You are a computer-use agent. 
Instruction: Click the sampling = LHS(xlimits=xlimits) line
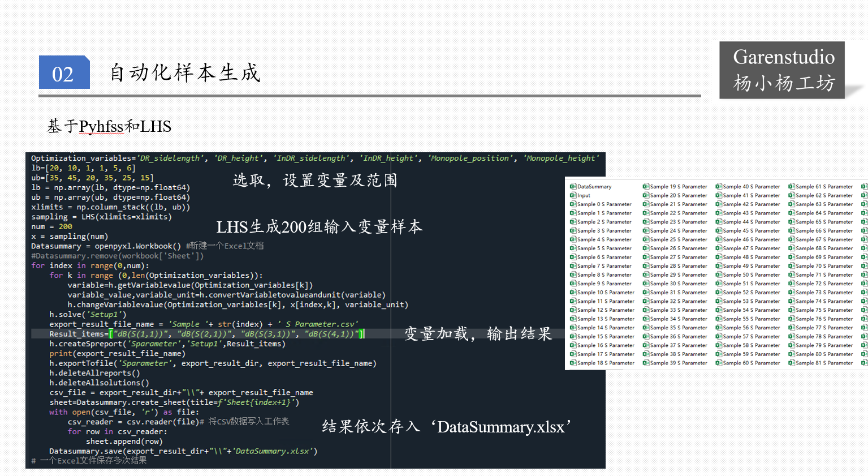click(101, 217)
